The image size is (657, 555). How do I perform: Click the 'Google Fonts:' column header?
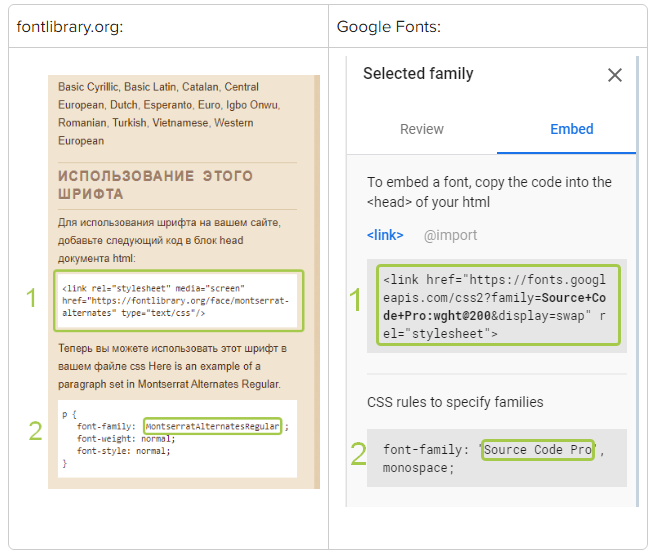pos(389,27)
